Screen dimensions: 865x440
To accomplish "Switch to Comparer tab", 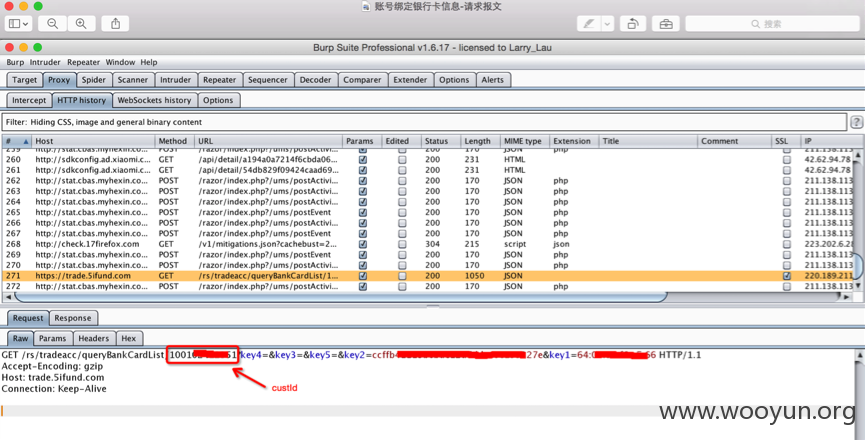I will click(x=362, y=80).
